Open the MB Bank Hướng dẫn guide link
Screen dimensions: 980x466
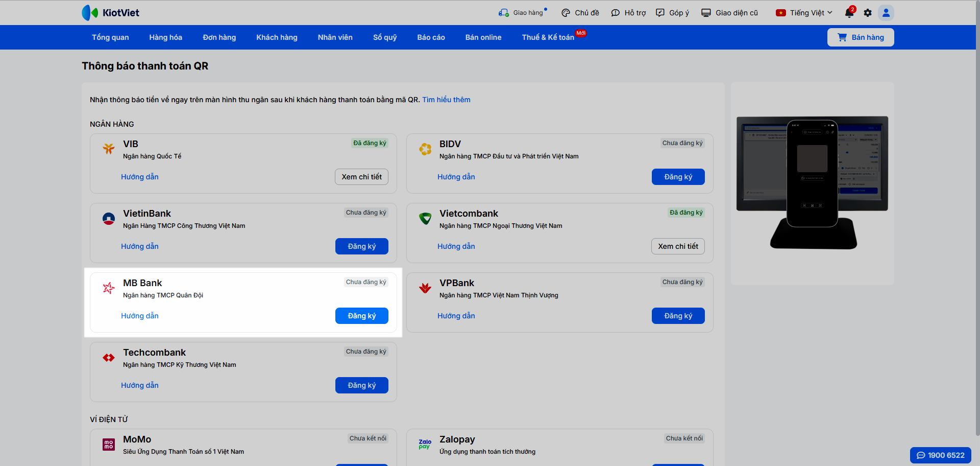tap(140, 316)
